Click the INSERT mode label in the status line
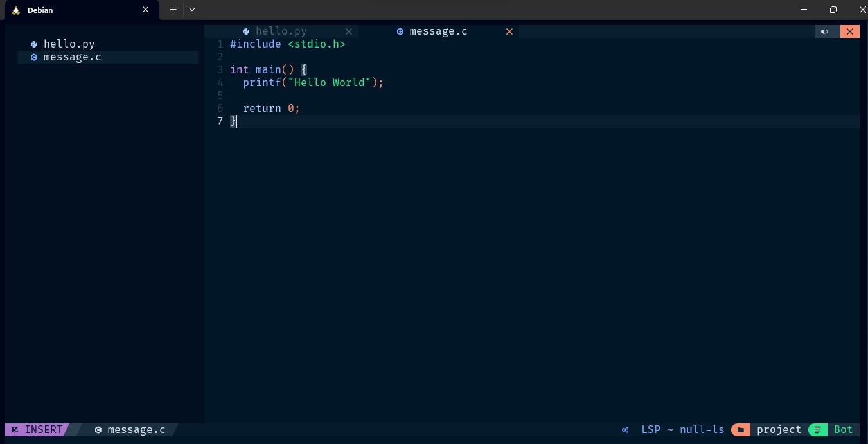 44,430
